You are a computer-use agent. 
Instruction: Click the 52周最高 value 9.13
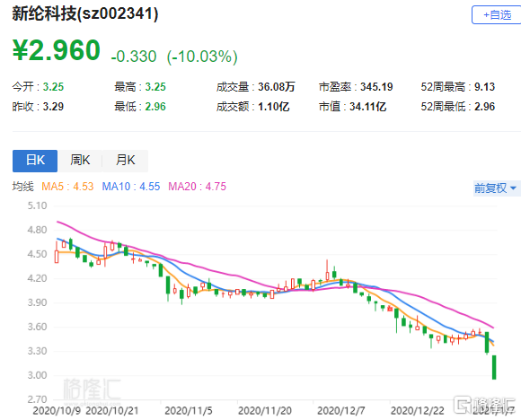point(484,87)
